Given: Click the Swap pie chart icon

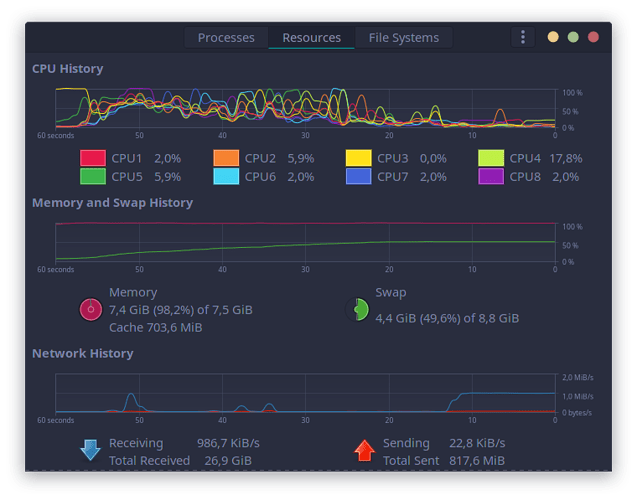Looking at the screenshot, I should point(357,309).
